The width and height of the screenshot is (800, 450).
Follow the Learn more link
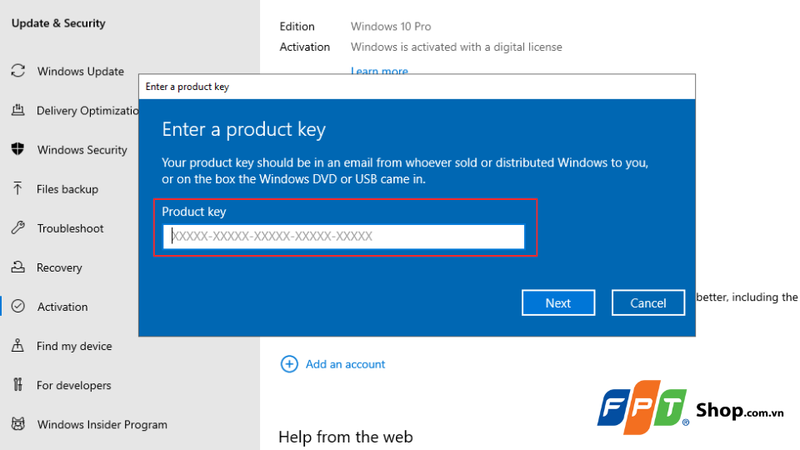[379, 71]
